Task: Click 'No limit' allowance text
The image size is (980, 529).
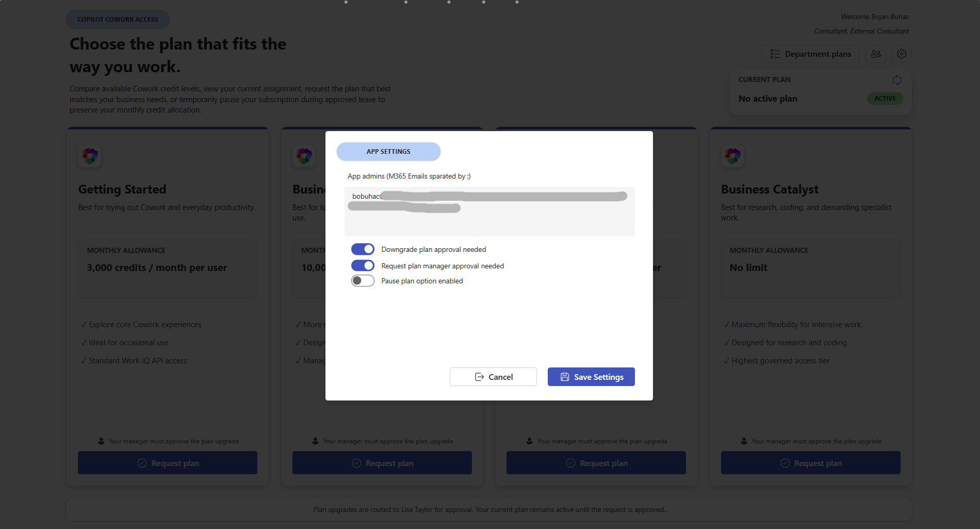Action: [748, 267]
